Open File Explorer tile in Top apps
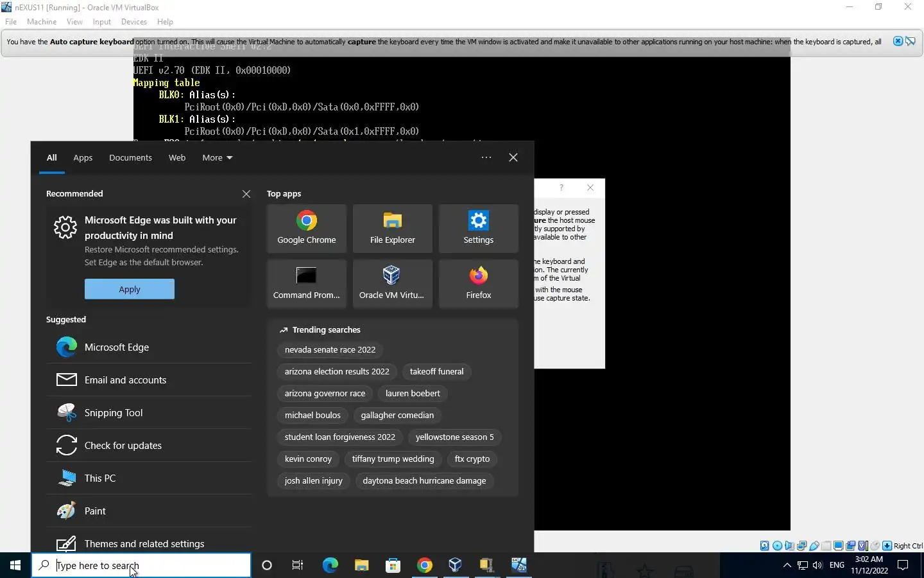Viewport: 924px width, 578px height. [393, 228]
